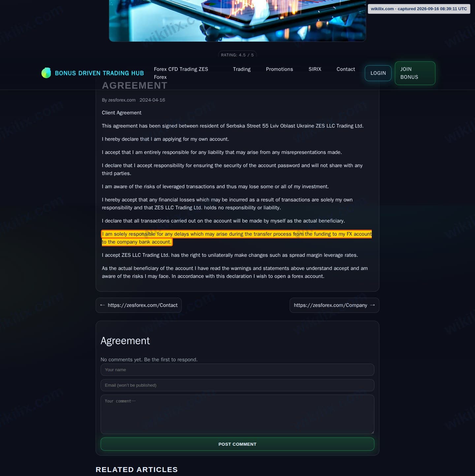Submit with the POST COMMENT button
Image resolution: width=475 pixels, height=476 pixels.
237,444
